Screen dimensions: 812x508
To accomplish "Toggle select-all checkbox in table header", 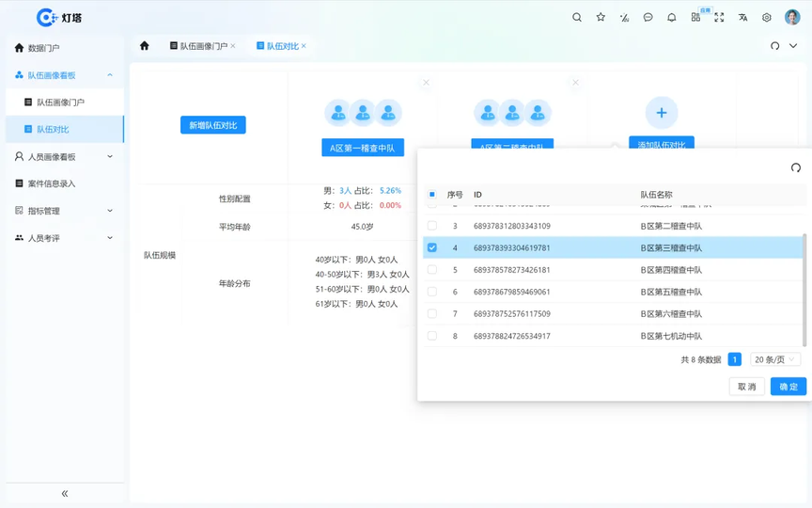I will pos(432,195).
